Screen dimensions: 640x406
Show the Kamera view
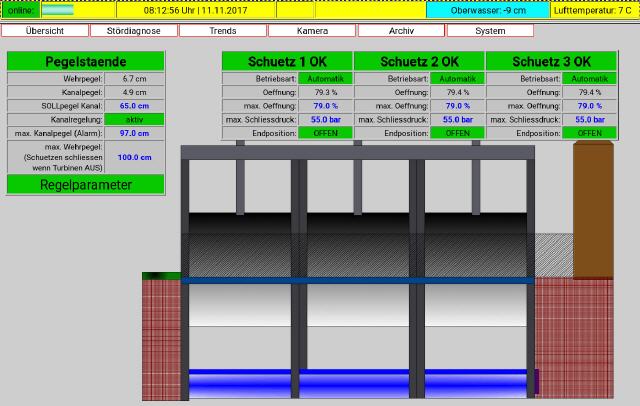312,31
